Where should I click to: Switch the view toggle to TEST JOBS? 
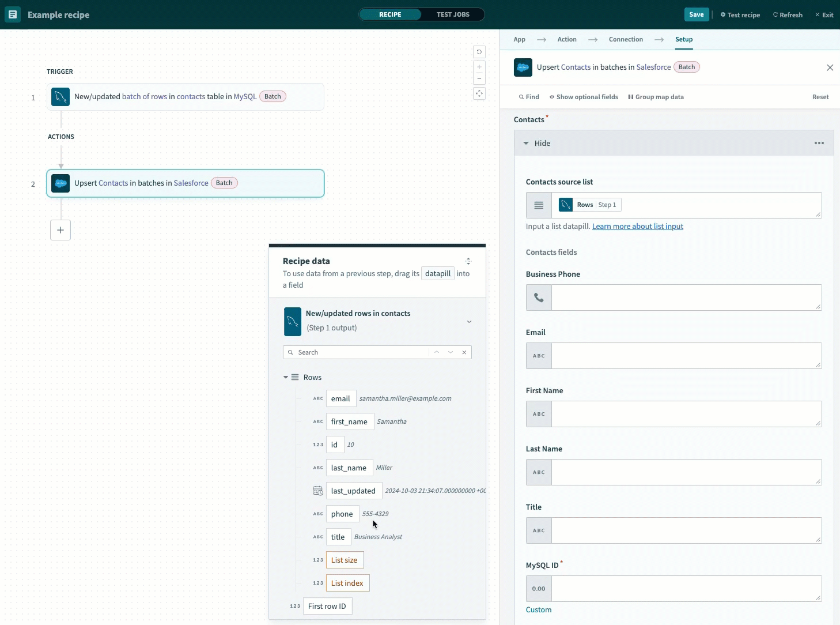point(453,14)
